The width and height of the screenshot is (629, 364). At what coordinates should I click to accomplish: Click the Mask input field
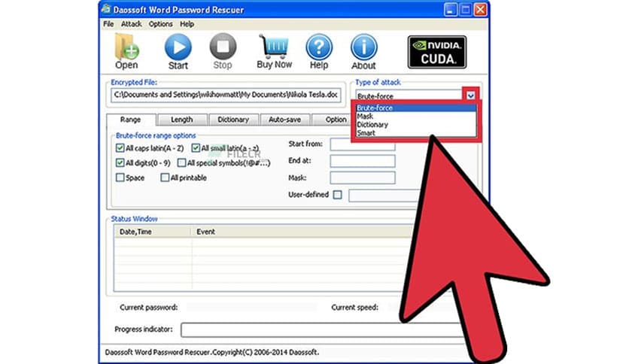363,177
